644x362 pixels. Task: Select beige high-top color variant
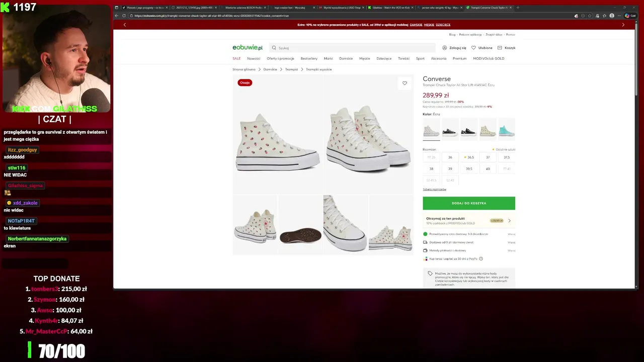[x=488, y=130]
